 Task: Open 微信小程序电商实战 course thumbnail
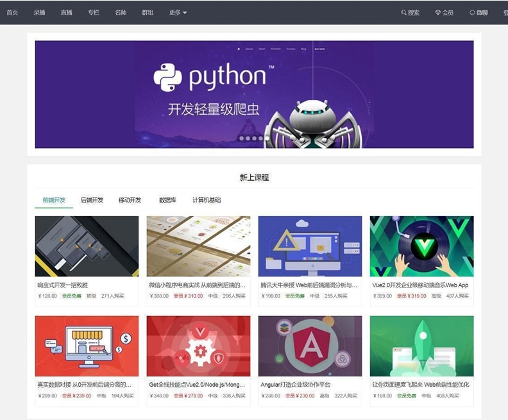coord(198,246)
